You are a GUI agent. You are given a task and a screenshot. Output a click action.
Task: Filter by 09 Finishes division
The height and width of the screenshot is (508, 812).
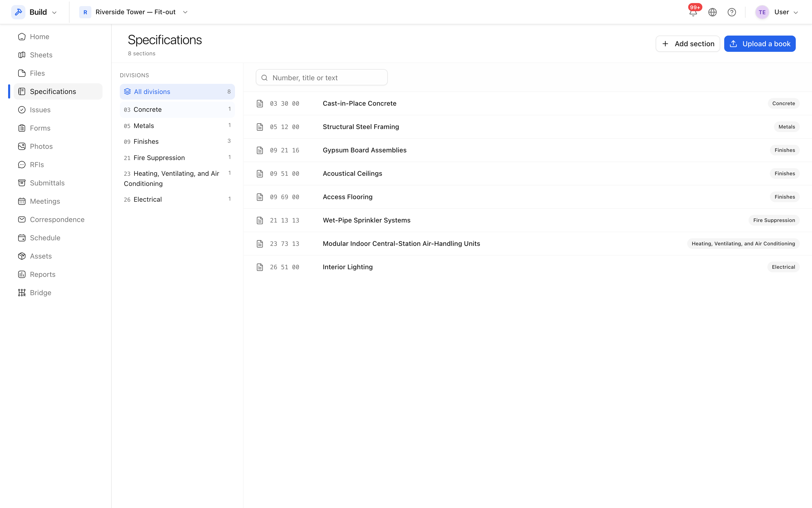tap(177, 141)
